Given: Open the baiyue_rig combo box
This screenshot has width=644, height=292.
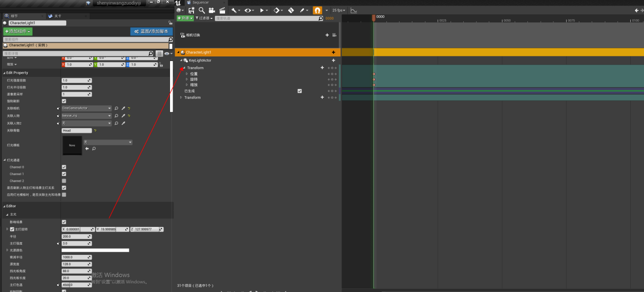Looking at the screenshot, I should tap(86, 115).
